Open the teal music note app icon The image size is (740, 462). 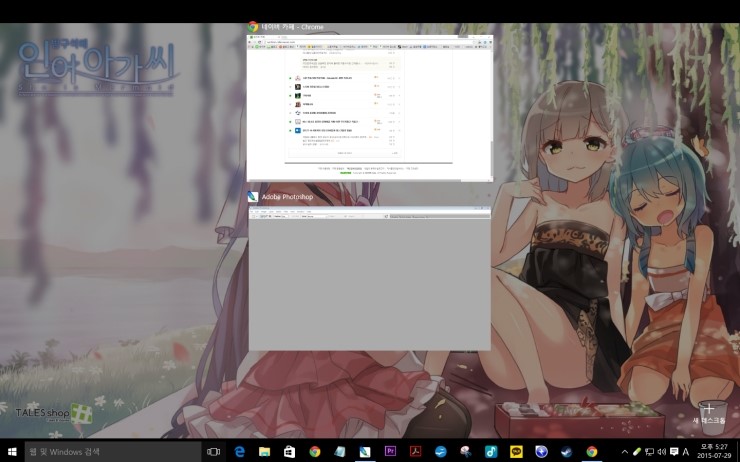pos(491,452)
